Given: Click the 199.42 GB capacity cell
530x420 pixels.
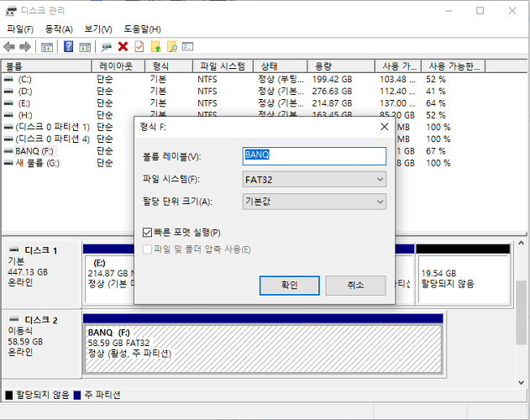Looking at the screenshot, I should [x=332, y=80].
